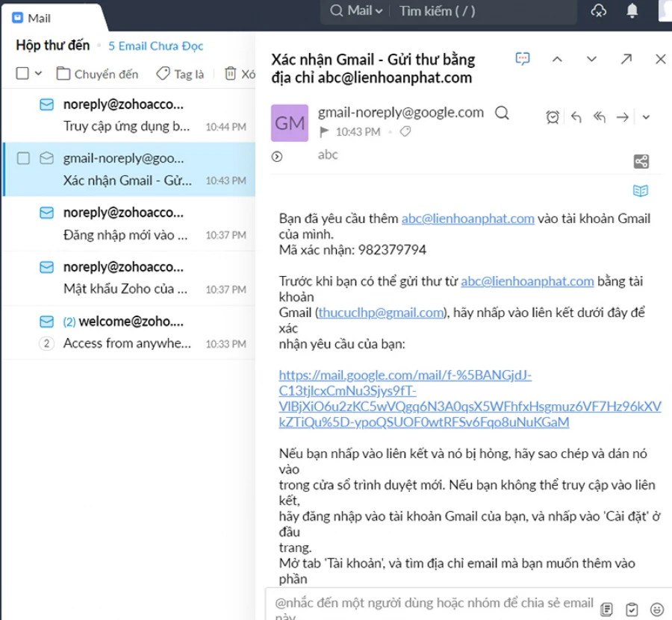Screen dimensions: 672x620
Task: Click the Hộp thư đến inbox title
Action: point(53,46)
